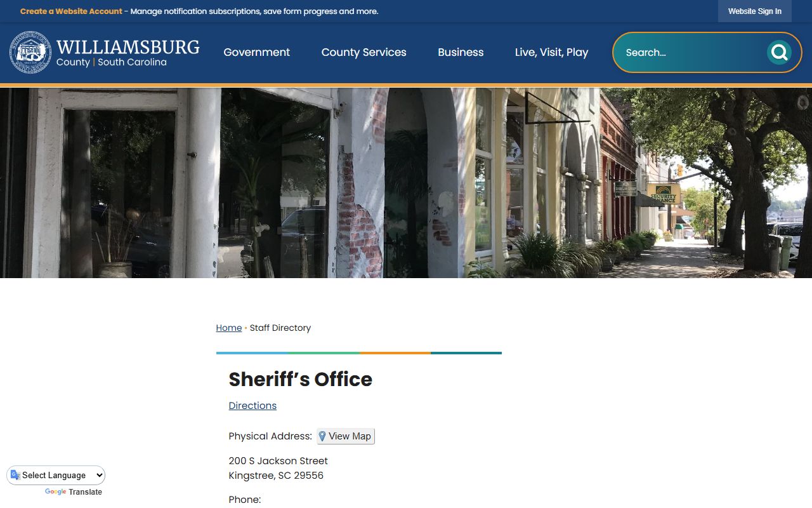The height and width of the screenshot is (508, 812).
Task: Click the Sheriff's Office heading
Action: (301, 379)
